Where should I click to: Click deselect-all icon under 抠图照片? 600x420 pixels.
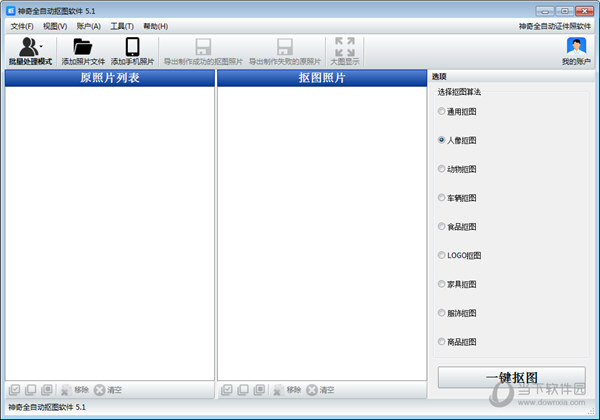(x=243, y=390)
